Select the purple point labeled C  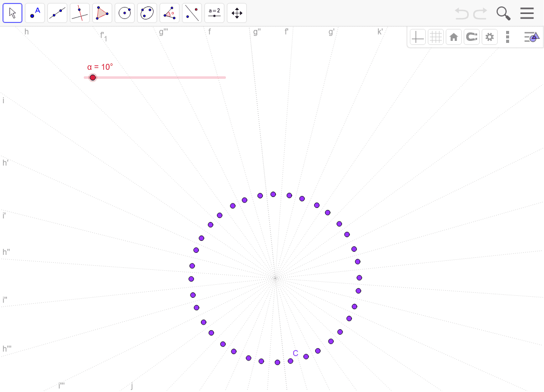tap(290, 361)
